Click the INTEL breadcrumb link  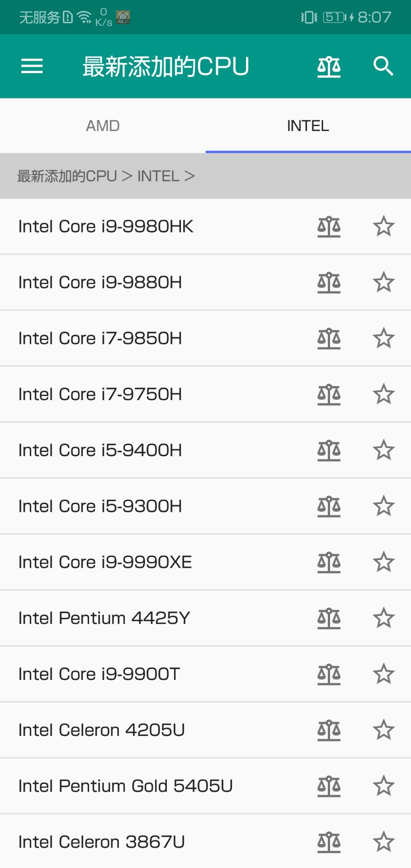pos(156,175)
